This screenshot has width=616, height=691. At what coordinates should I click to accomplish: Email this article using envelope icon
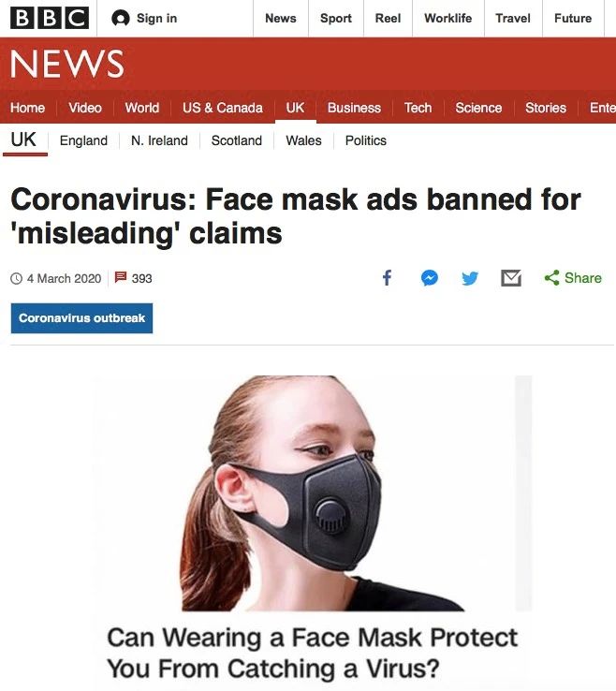(511, 278)
